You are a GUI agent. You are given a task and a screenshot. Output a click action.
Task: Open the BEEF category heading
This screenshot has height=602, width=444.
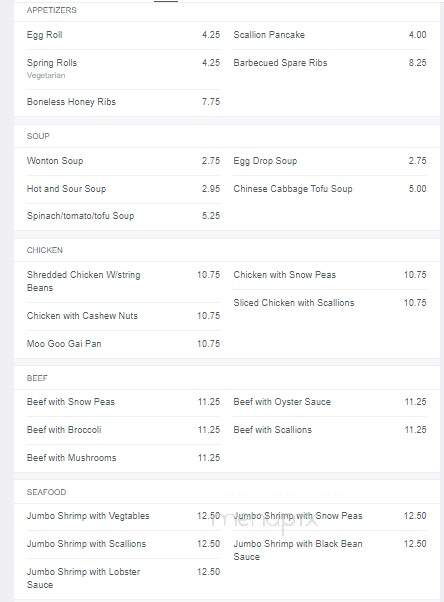(37, 378)
